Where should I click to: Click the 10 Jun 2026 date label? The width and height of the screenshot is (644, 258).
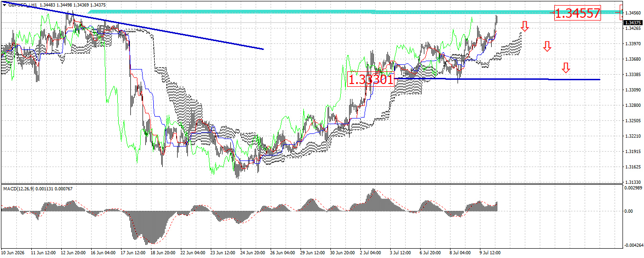coord(14,252)
